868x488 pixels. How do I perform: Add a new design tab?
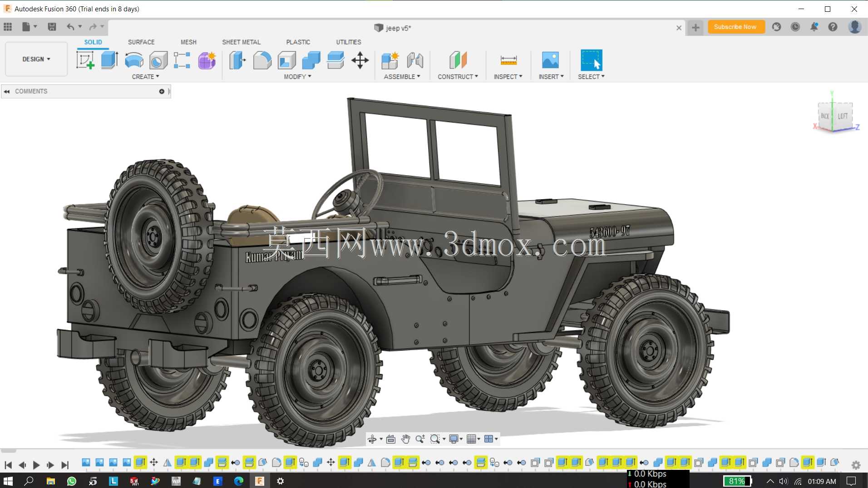695,28
